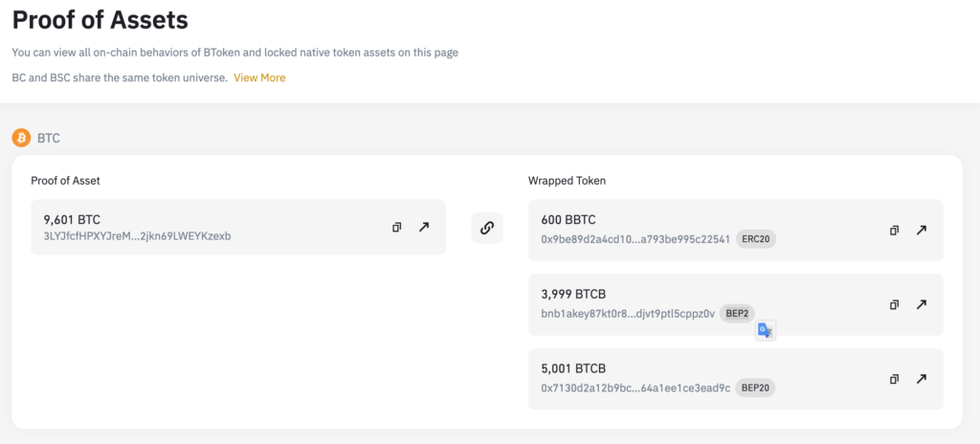The image size is (980, 444).
Task: Click the ERC20 badge
Action: pos(756,239)
